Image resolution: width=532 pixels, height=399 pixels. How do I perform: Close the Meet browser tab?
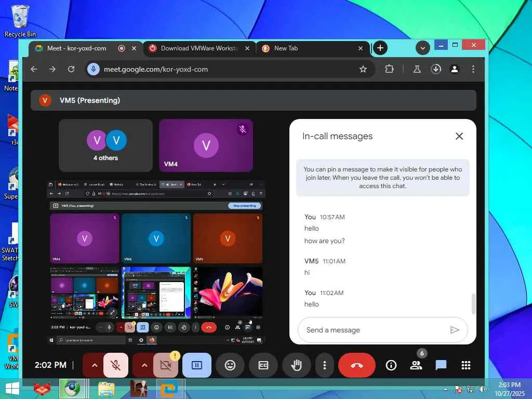pos(134,48)
